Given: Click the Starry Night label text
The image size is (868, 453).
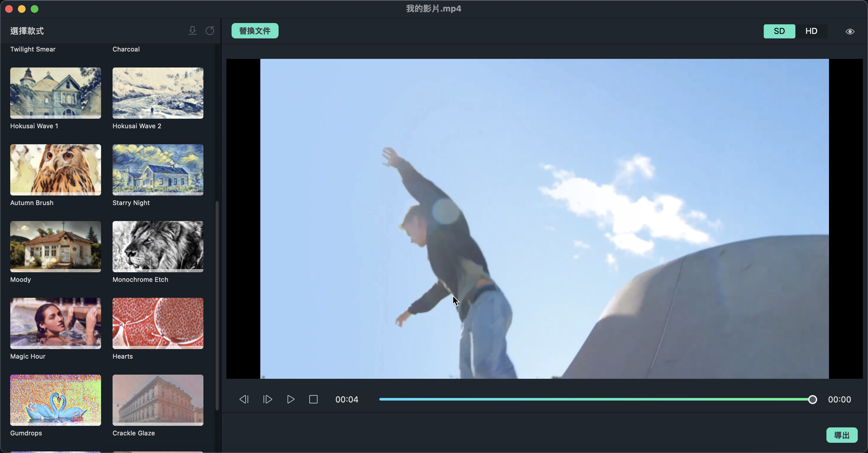Looking at the screenshot, I should 131,203.
